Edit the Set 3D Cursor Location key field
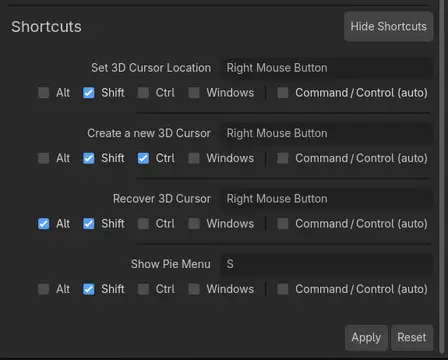Viewport: 448px width, 360px height. point(327,68)
